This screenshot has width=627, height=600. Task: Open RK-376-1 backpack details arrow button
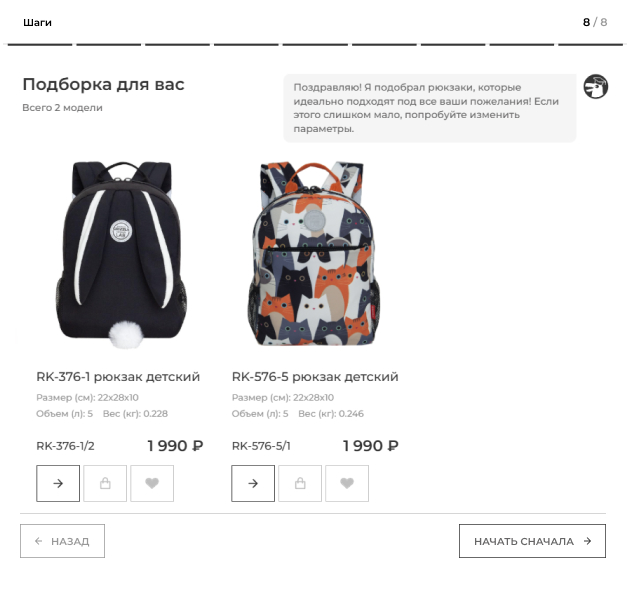58,483
